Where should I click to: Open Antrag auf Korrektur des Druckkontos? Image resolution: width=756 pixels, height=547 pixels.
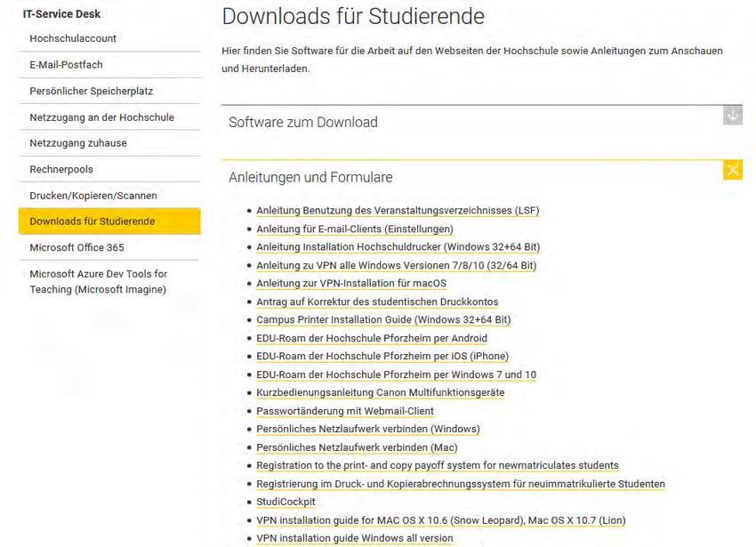pos(377,302)
